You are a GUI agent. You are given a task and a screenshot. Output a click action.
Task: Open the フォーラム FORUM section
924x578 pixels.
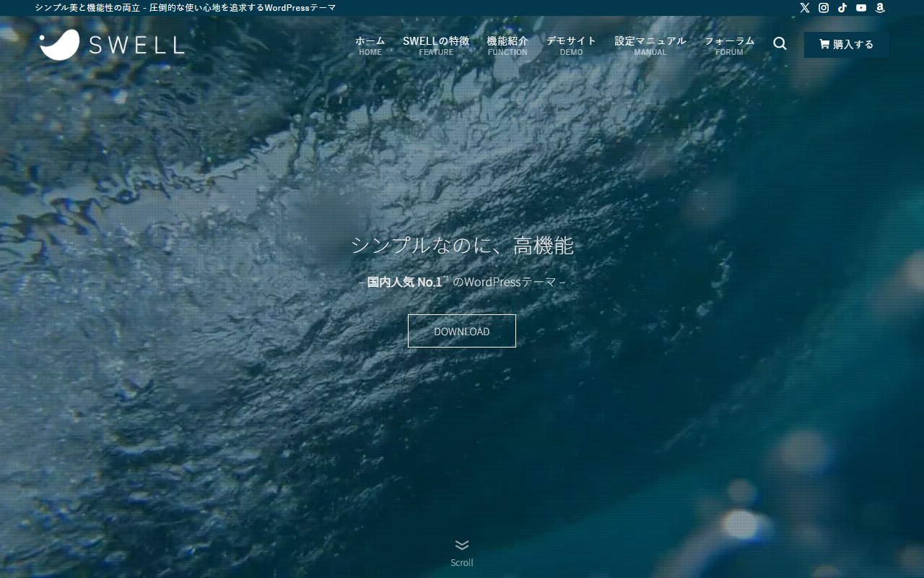coord(729,45)
